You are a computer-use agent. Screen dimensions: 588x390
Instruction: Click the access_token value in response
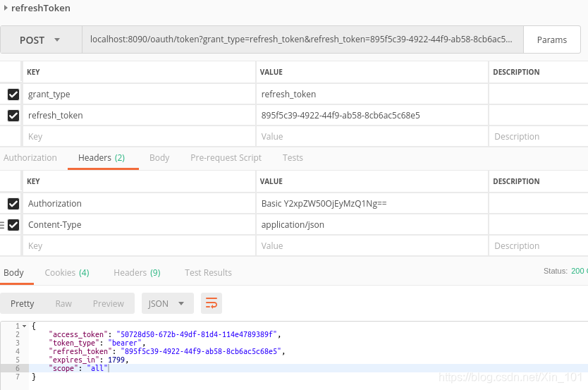[197, 334]
